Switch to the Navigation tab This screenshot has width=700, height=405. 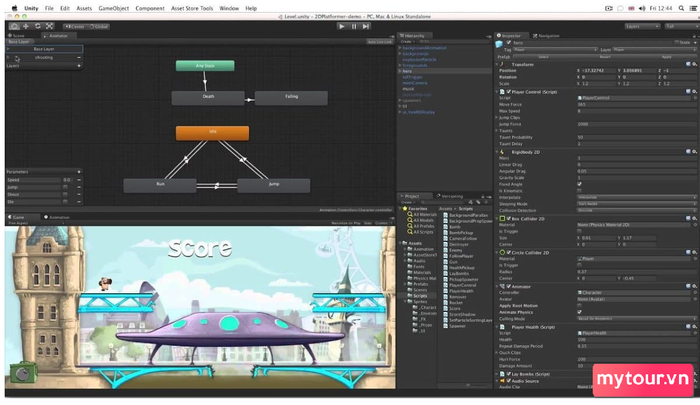[x=546, y=36]
